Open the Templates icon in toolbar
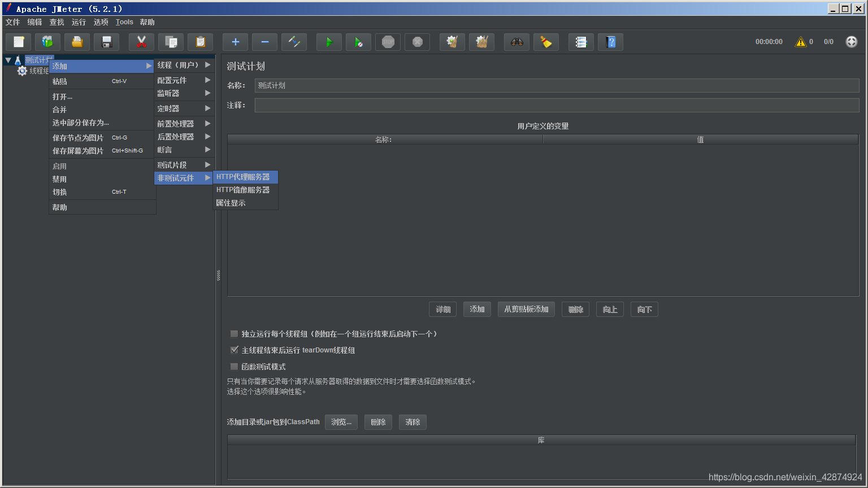868x488 pixels. (x=47, y=42)
